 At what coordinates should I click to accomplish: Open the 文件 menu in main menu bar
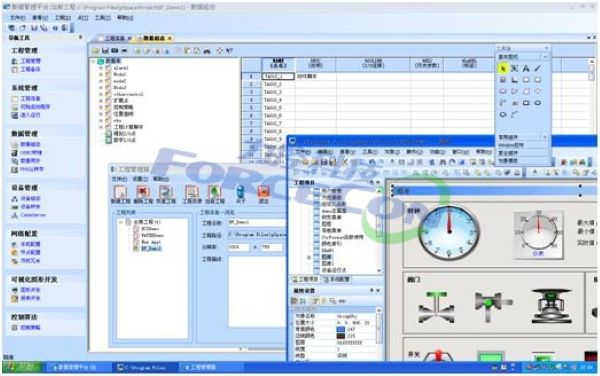point(17,18)
